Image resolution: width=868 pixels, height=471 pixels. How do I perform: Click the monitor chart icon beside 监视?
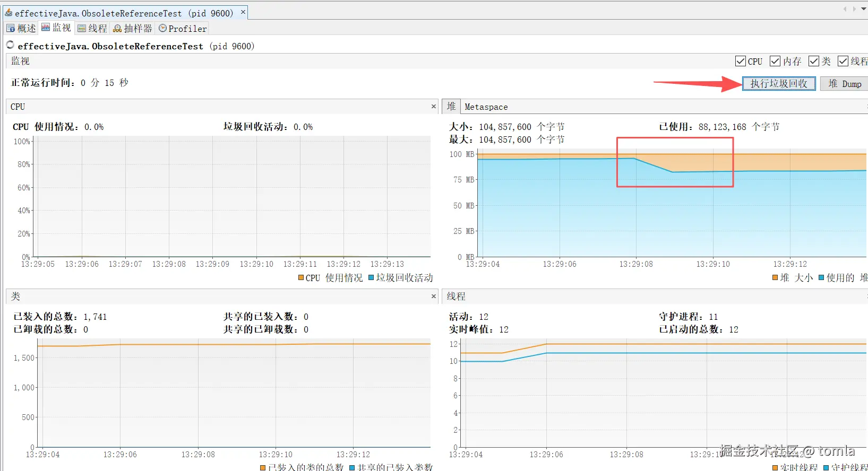coord(46,28)
